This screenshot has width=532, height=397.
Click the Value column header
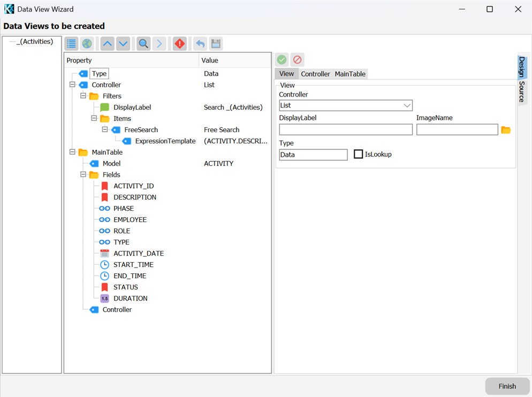tap(235, 60)
